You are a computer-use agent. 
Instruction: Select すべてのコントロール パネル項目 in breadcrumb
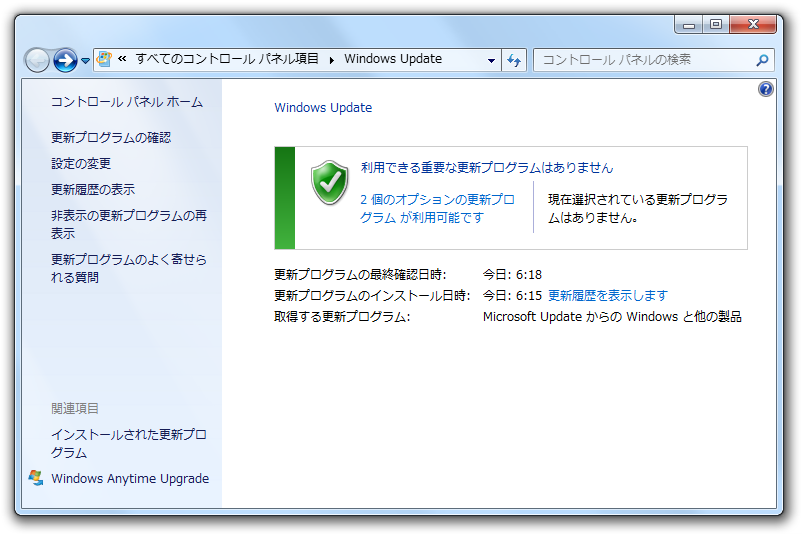click(x=227, y=59)
